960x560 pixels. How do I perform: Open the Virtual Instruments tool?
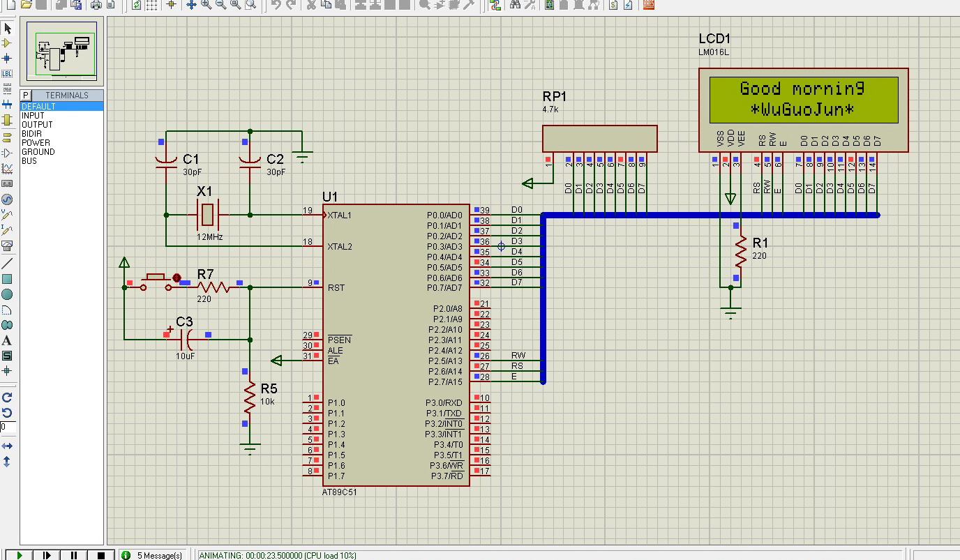click(x=8, y=245)
